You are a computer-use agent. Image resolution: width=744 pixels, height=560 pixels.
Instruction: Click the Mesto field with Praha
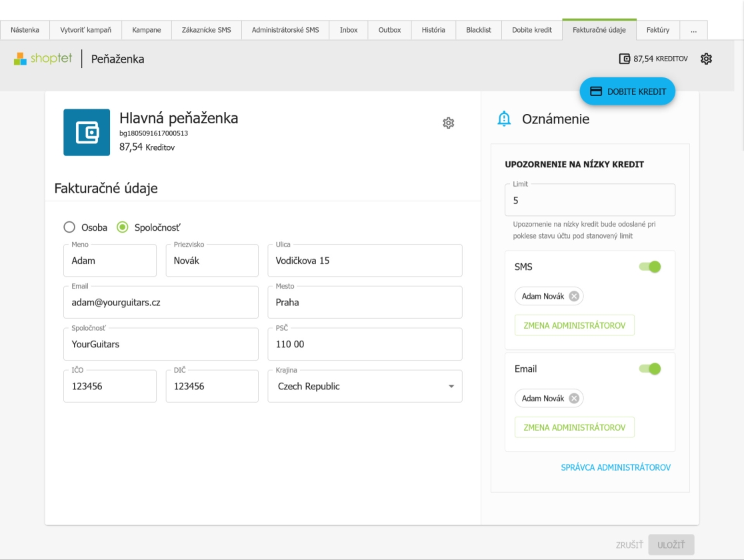coord(365,302)
